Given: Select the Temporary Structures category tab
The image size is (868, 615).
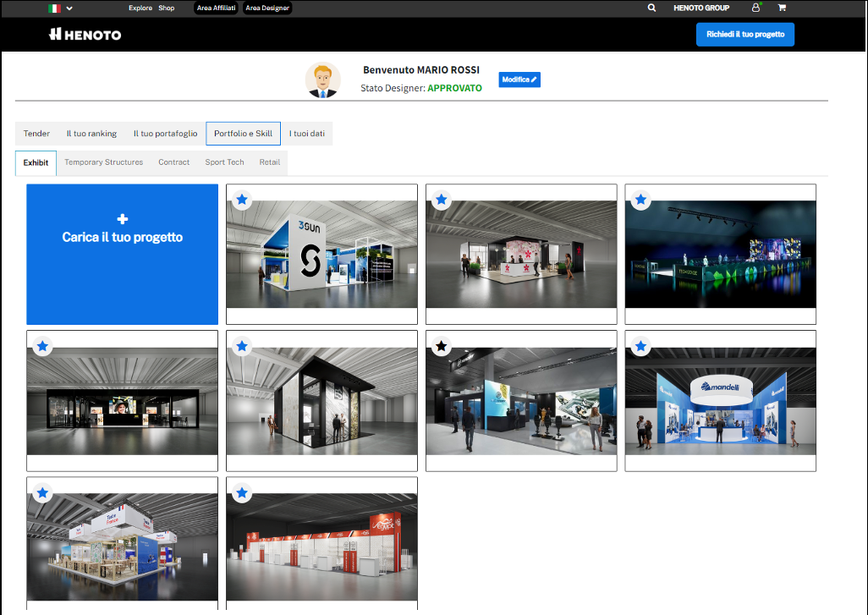Looking at the screenshot, I should (103, 162).
